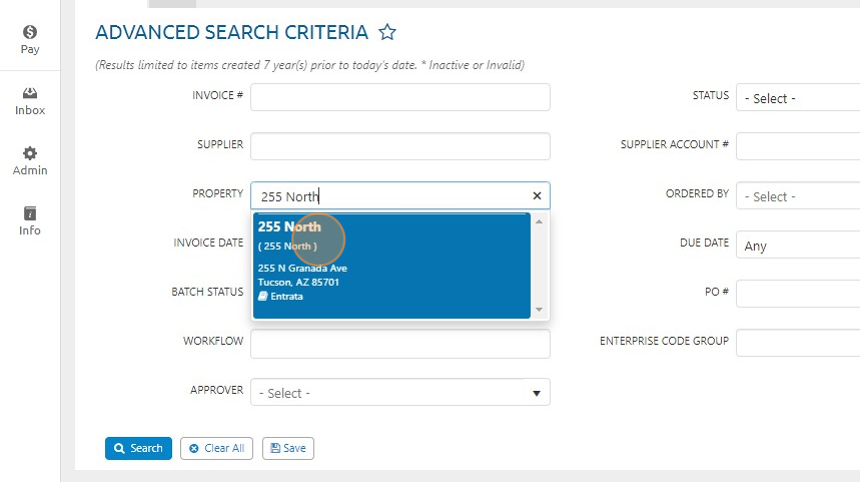Reset criteria with Clear All button
860x482 pixels.
pos(217,448)
